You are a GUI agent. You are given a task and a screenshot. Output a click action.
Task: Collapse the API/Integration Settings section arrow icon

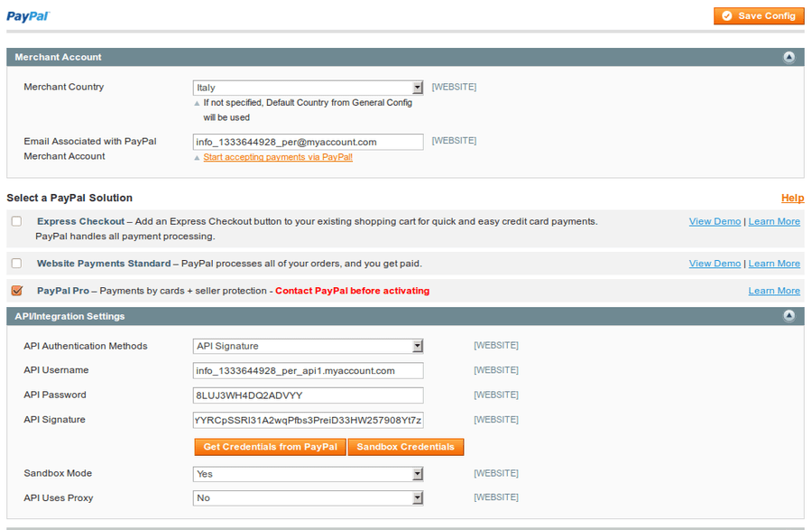click(789, 316)
